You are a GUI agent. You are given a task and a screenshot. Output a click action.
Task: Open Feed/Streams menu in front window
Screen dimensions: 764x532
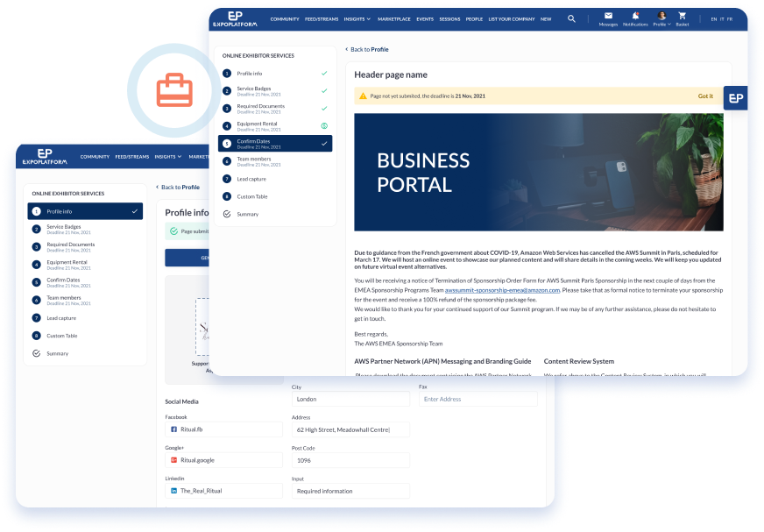click(x=322, y=19)
